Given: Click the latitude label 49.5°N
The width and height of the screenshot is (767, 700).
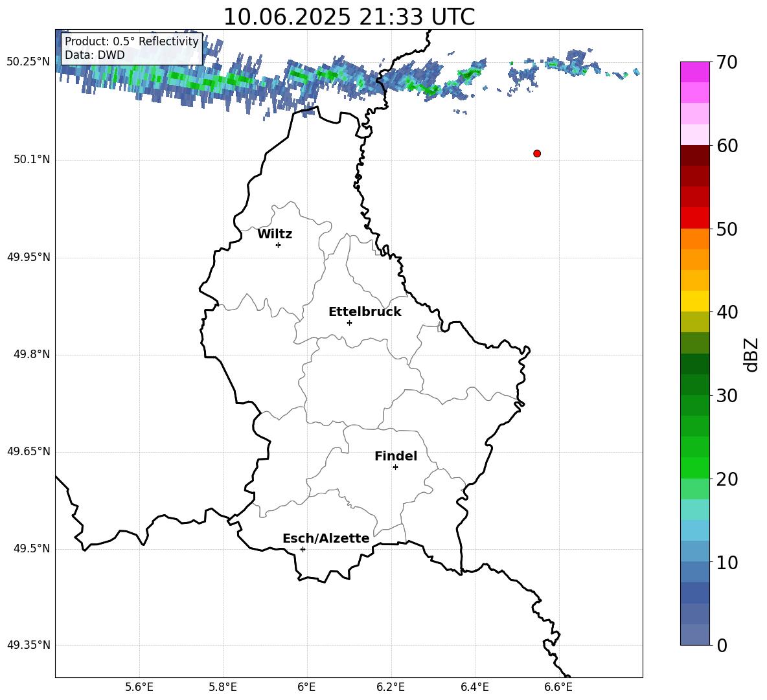Looking at the screenshot, I should (x=32, y=548).
